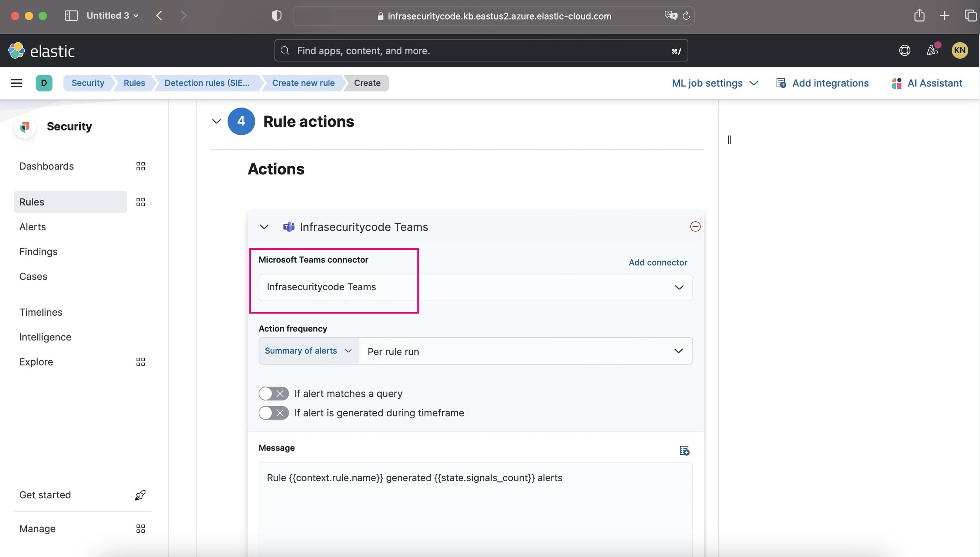Enable 'If alert is generated during timeframe'
The width and height of the screenshot is (980, 557).
point(273,412)
